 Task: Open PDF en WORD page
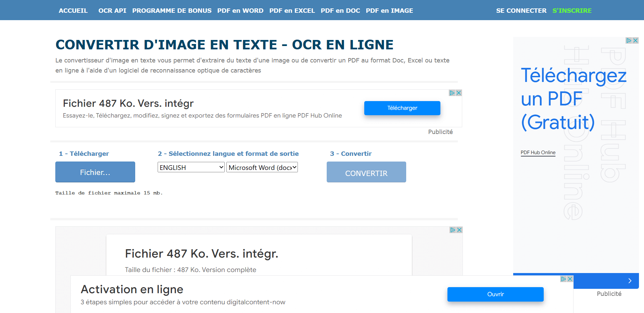click(240, 10)
